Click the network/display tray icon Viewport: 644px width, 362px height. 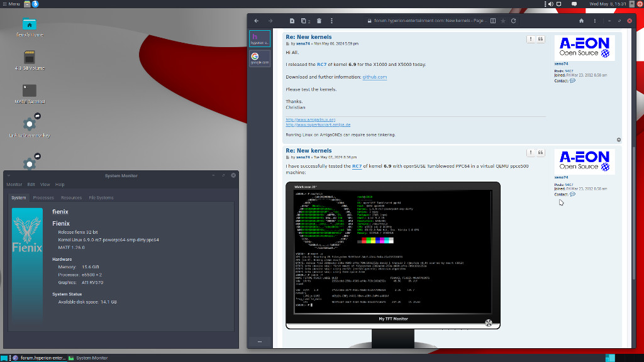click(559, 4)
